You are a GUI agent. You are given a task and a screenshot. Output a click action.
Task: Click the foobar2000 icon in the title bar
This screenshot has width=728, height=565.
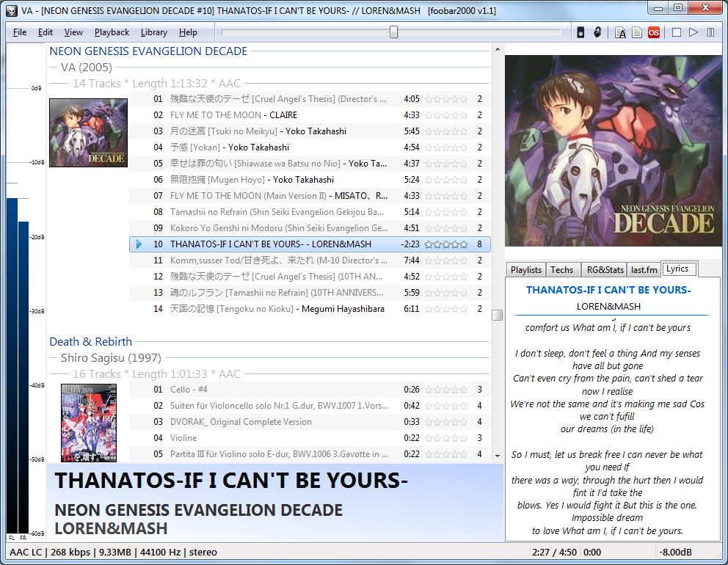pos(12,11)
